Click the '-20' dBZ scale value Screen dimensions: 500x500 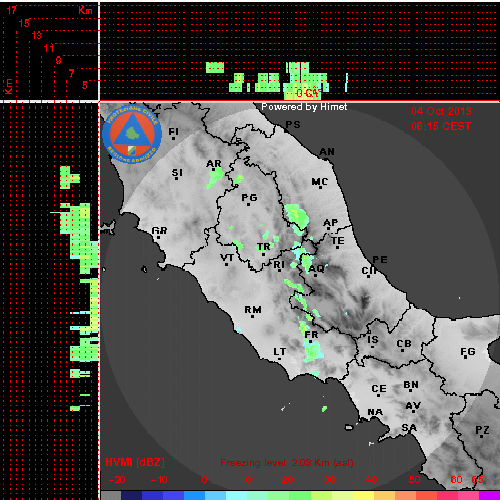click(117, 480)
